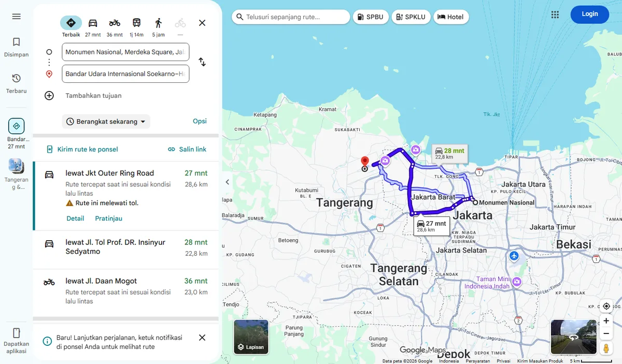Select motorcycle mode 36 mnt
Screen dimensions: 622x364
(115, 26)
